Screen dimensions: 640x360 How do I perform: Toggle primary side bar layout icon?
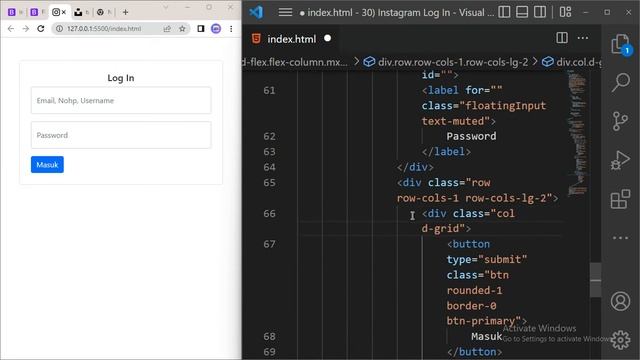[x=504, y=12]
